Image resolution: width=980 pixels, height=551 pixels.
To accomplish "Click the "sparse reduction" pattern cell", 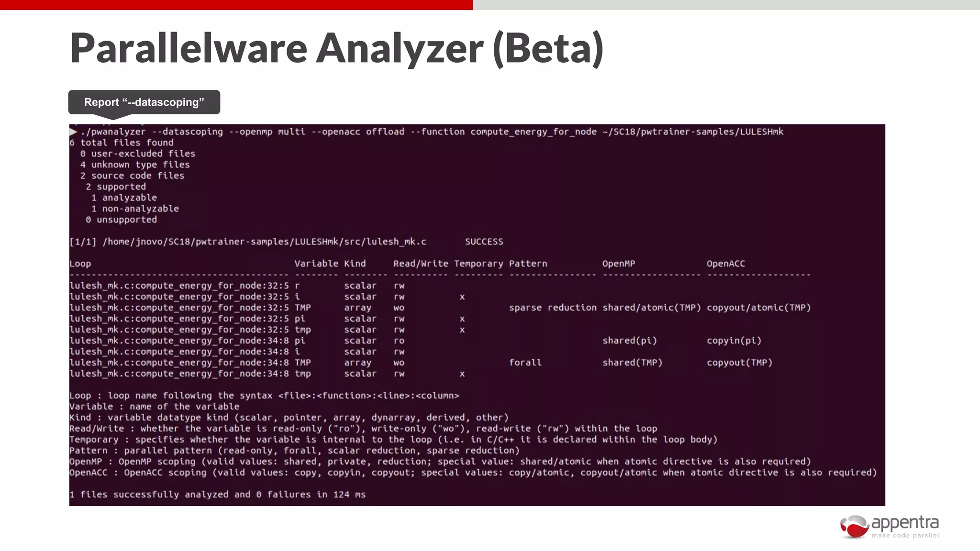I will pyautogui.click(x=553, y=308).
